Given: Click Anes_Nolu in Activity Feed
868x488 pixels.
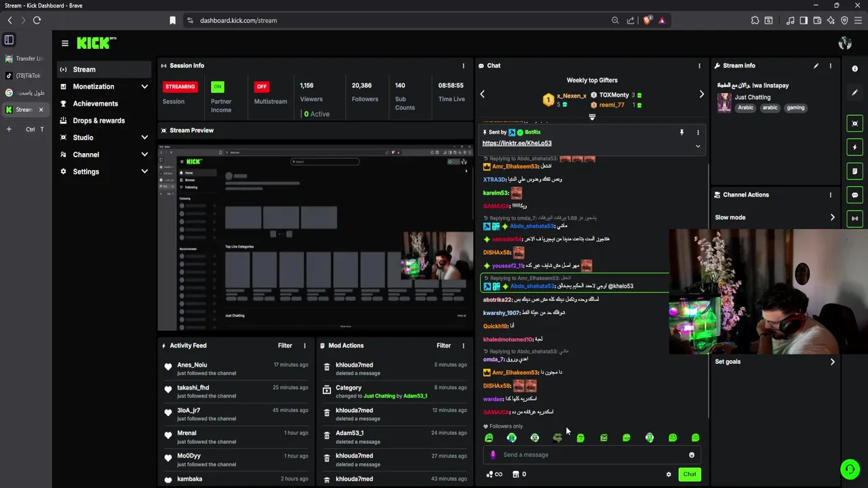Looking at the screenshot, I should (192, 365).
